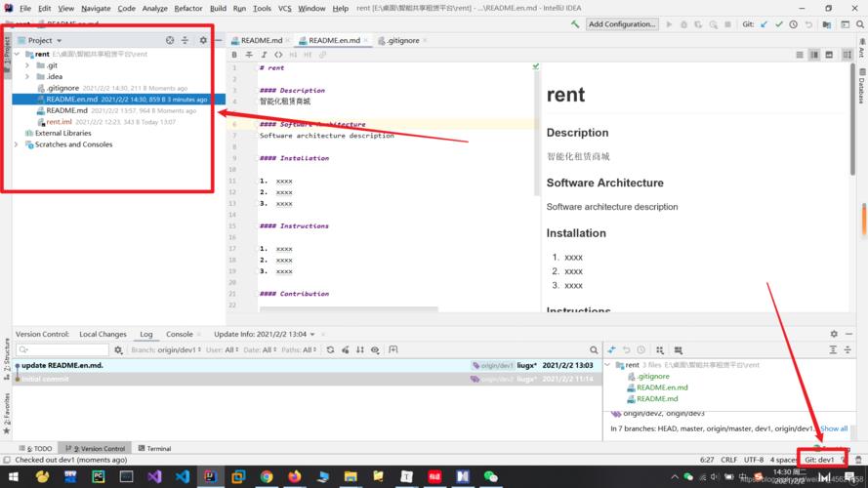The image size is (868, 488).
Task: Click the Git: dev1 branch widget
Action: [x=818, y=460]
